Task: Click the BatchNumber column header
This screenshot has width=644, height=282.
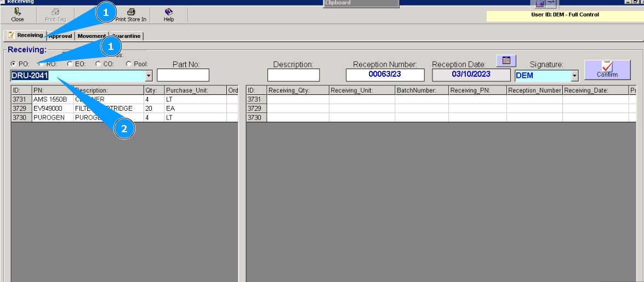Action: [x=422, y=91]
